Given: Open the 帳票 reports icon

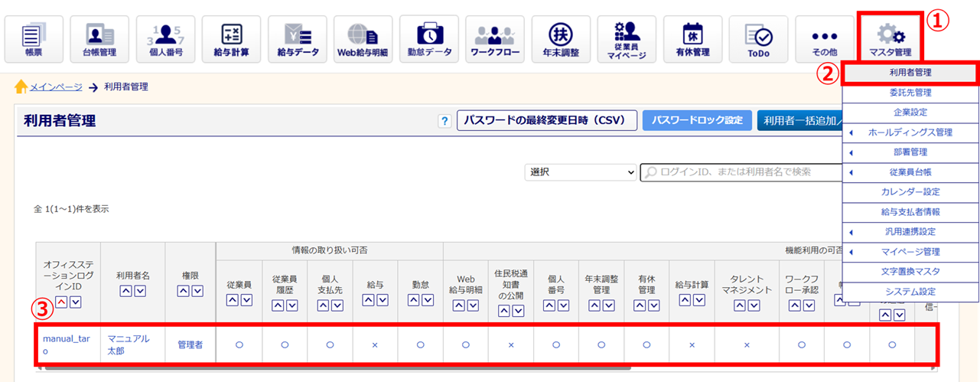Looking at the screenshot, I should point(33,38).
